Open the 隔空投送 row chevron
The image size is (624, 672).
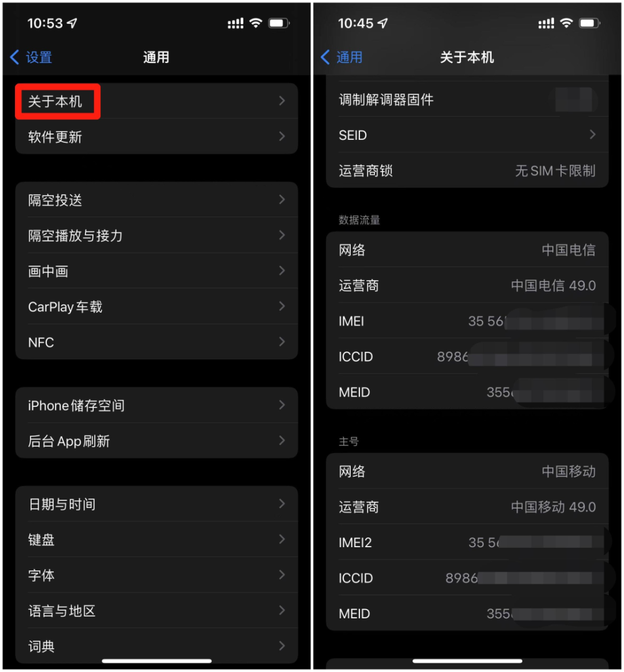point(281,200)
